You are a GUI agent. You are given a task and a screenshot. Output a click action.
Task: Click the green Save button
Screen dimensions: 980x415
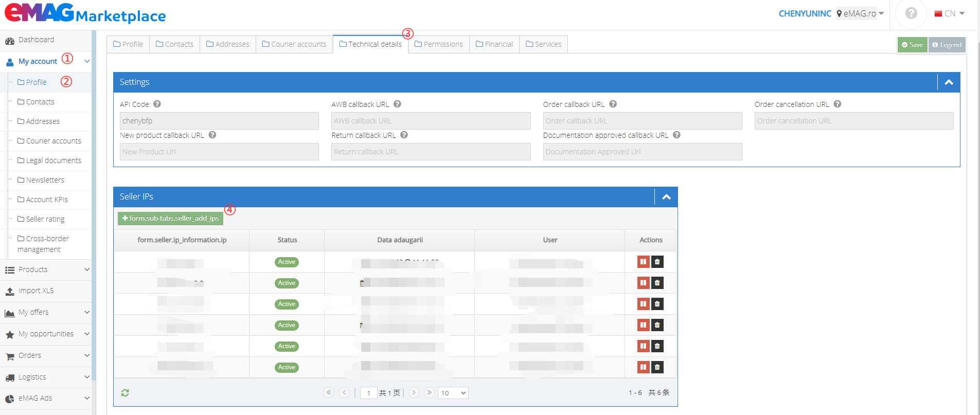click(x=912, y=45)
